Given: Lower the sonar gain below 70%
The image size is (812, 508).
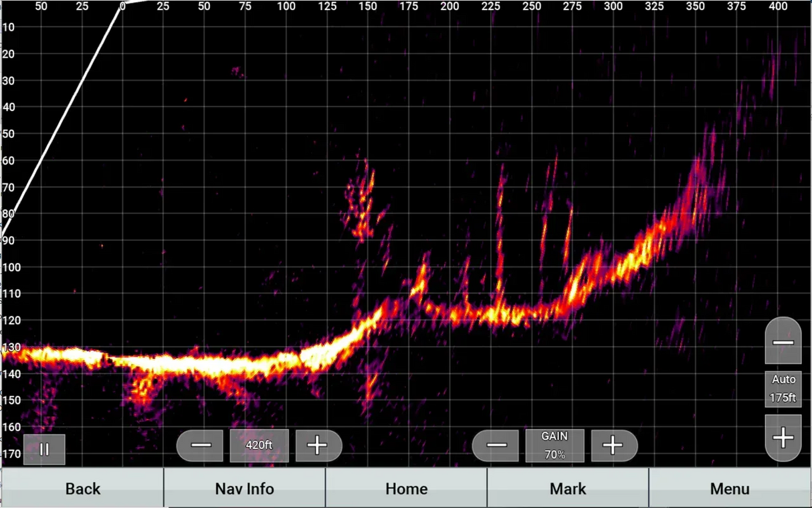Looking at the screenshot, I should tap(496, 445).
